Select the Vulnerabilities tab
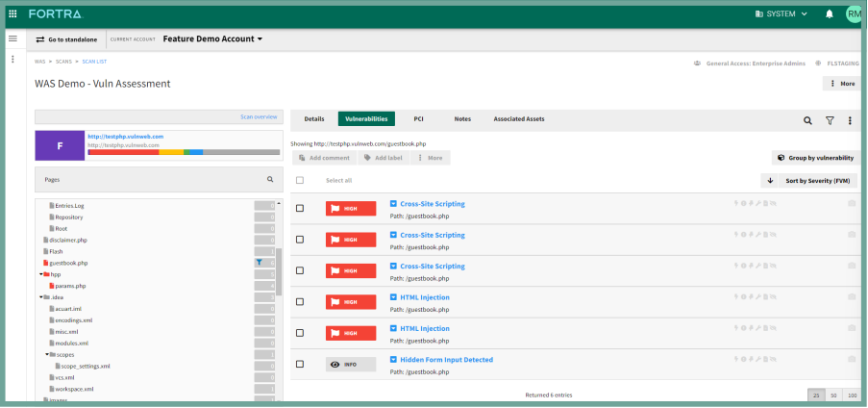This screenshot has height=408, width=868. point(366,118)
